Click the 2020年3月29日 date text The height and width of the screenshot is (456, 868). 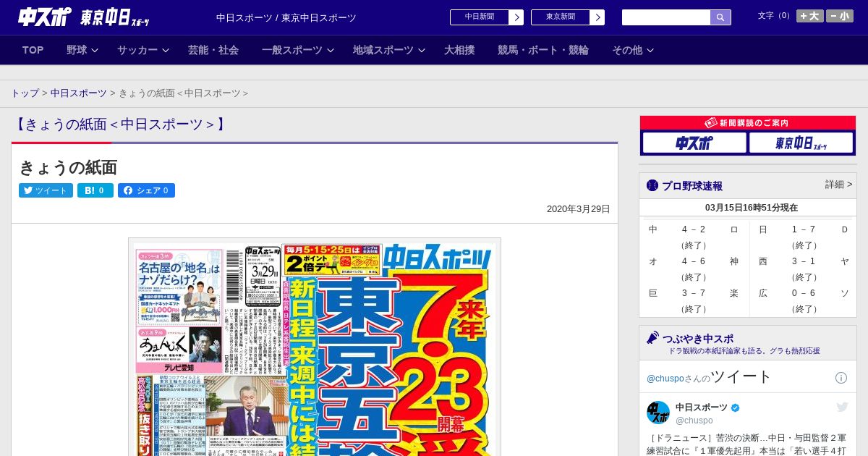click(x=579, y=209)
